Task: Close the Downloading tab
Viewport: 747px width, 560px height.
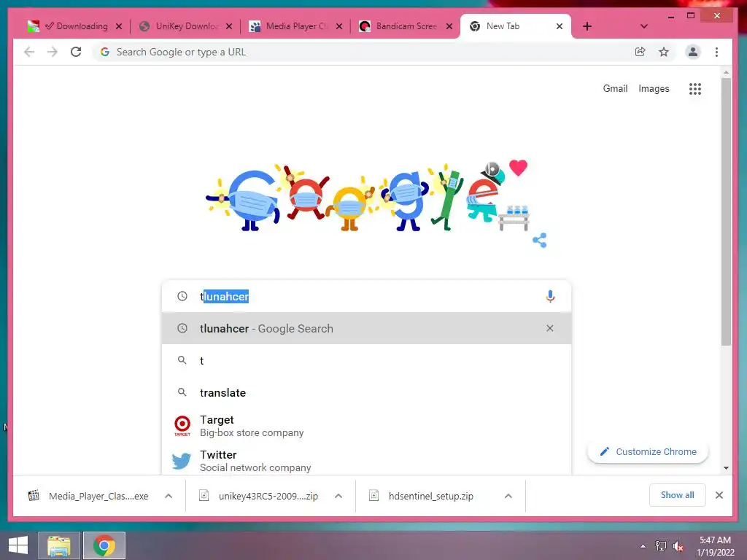Action: 119,26
